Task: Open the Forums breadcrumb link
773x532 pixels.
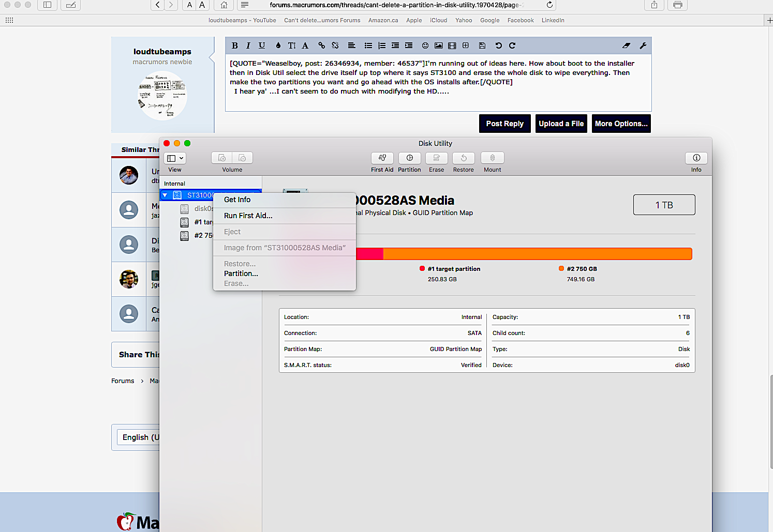Action: (x=123, y=381)
